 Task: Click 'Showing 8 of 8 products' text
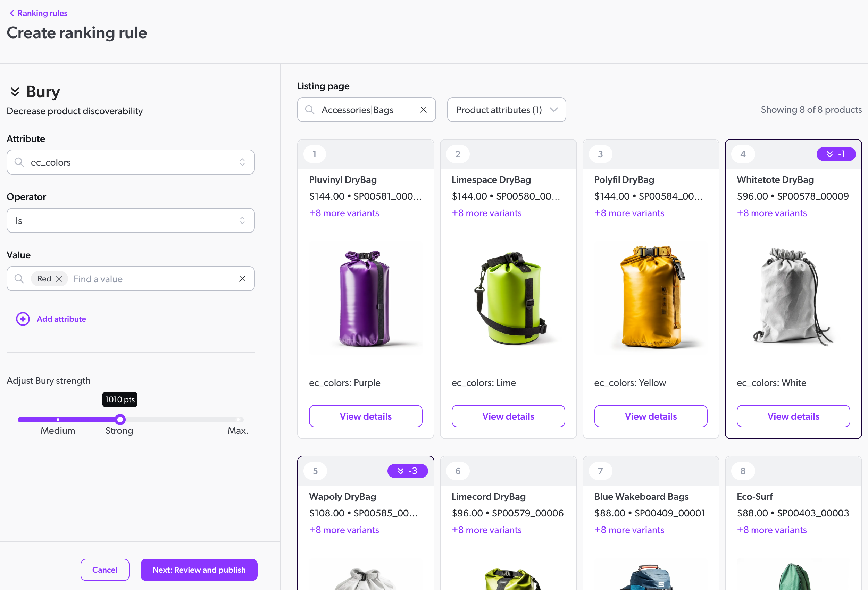tap(811, 110)
